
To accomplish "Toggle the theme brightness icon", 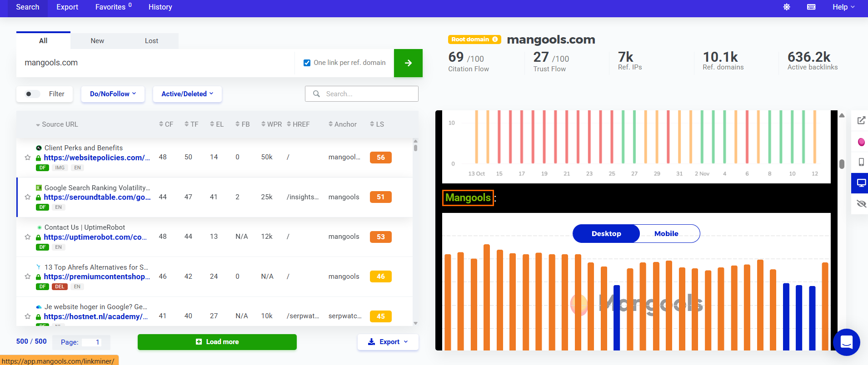I will click(787, 7).
